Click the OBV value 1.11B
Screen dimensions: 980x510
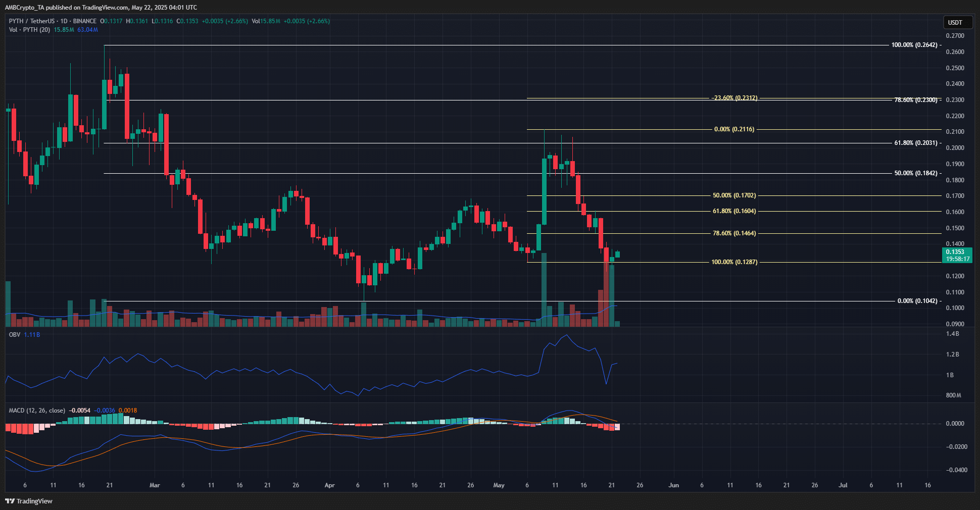(x=32, y=335)
